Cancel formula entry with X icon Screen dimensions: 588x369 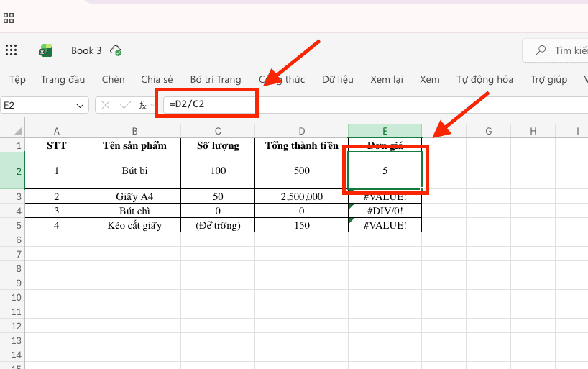tap(106, 105)
